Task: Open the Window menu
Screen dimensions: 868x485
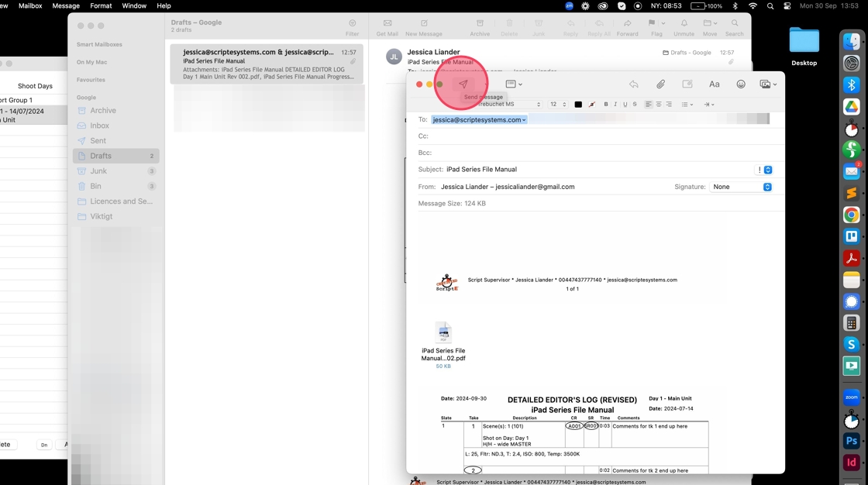Action: click(134, 5)
